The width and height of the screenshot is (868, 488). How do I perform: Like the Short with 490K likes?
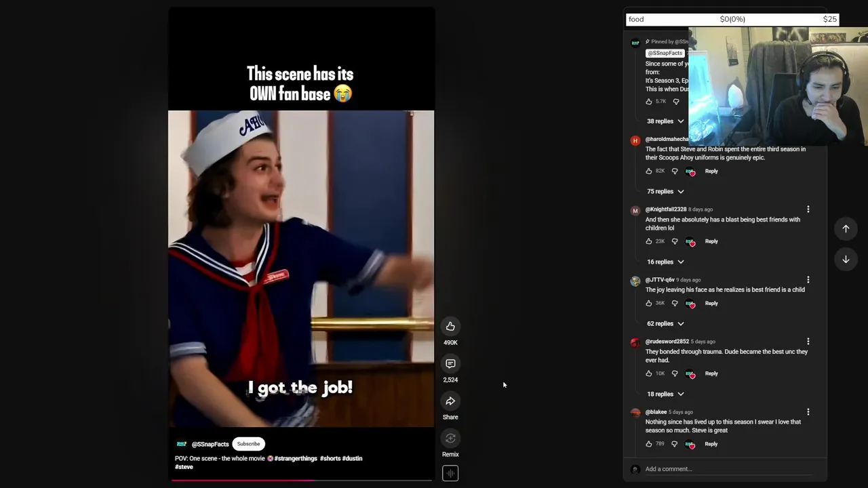(450, 327)
